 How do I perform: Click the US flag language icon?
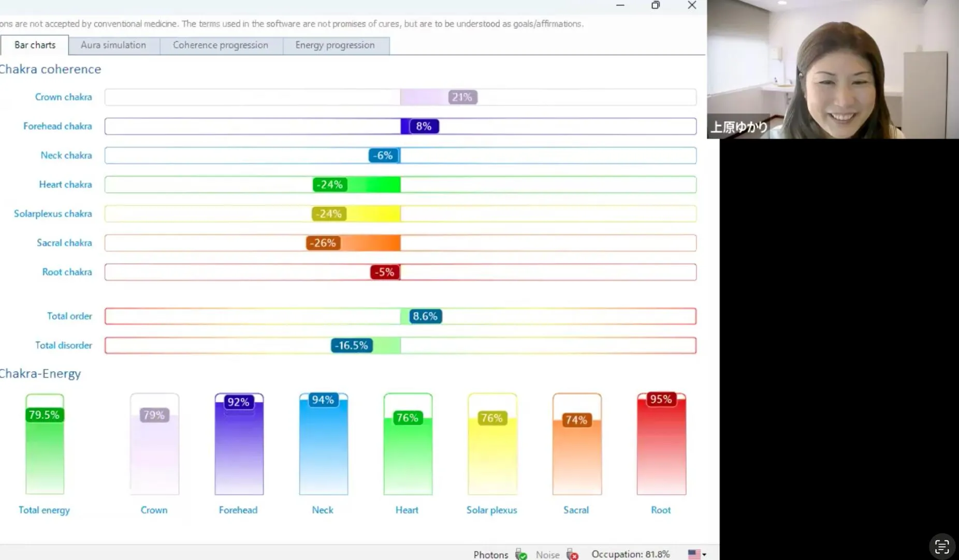(x=694, y=554)
